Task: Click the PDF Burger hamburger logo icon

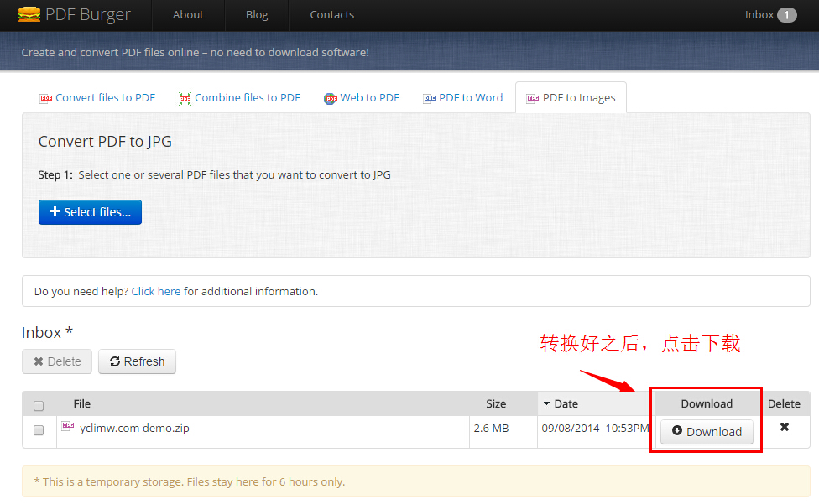Action: pyautogui.click(x=29, y=14)
